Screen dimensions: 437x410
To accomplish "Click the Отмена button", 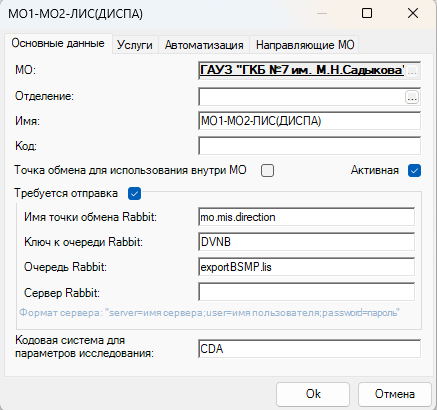I will click(395, 394).
